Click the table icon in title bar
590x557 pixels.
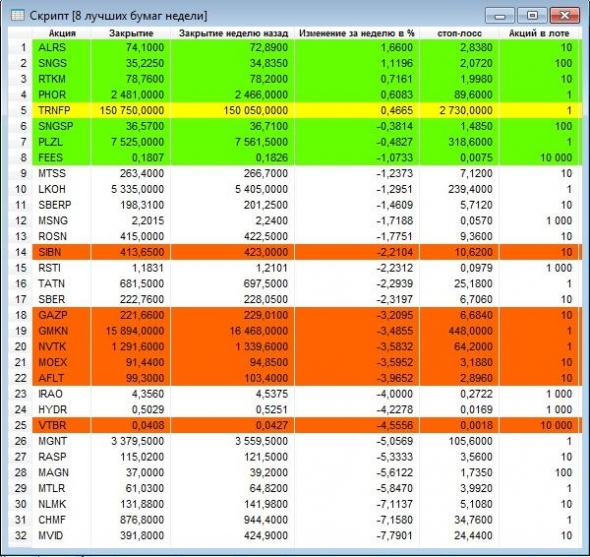point(18,16)
